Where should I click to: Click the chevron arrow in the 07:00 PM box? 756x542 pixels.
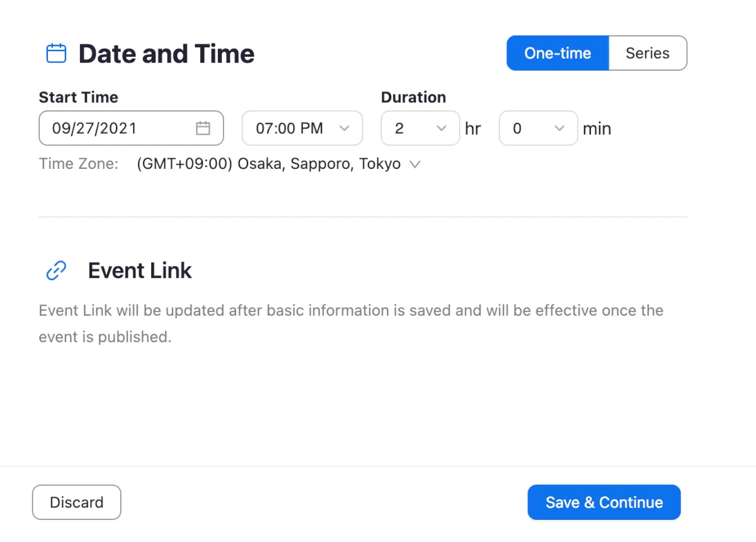(344, 129)
